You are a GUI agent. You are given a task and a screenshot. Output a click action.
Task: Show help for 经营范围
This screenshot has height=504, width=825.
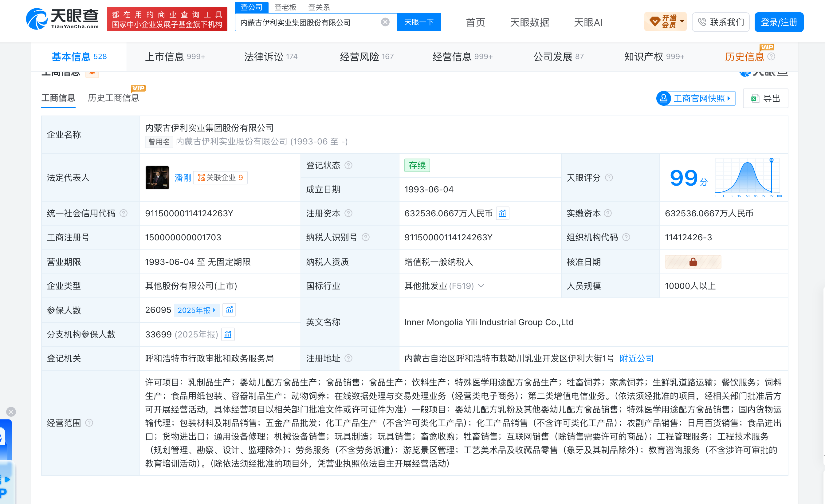point(89,423)
